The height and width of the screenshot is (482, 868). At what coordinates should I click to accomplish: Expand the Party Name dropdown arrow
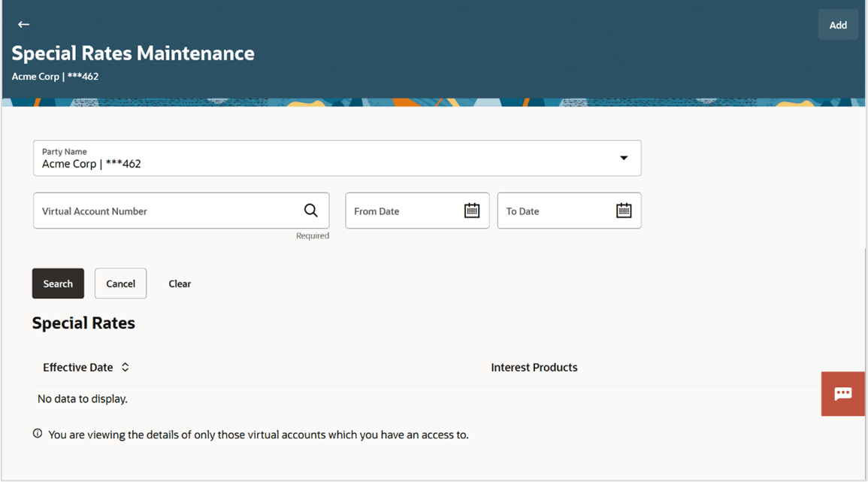(623, 158)
